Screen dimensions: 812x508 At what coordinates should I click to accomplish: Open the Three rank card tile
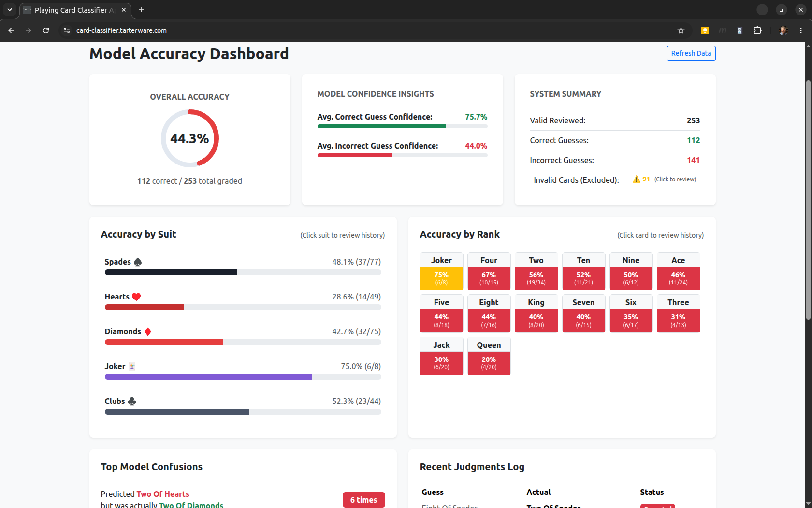click(x=679, y=314)
